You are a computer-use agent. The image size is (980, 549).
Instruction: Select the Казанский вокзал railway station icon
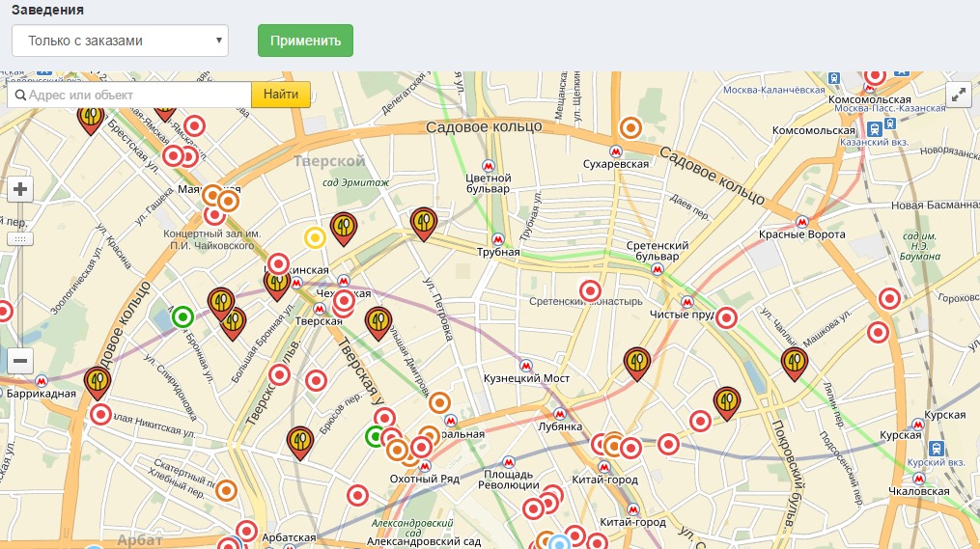pos(876,128)
